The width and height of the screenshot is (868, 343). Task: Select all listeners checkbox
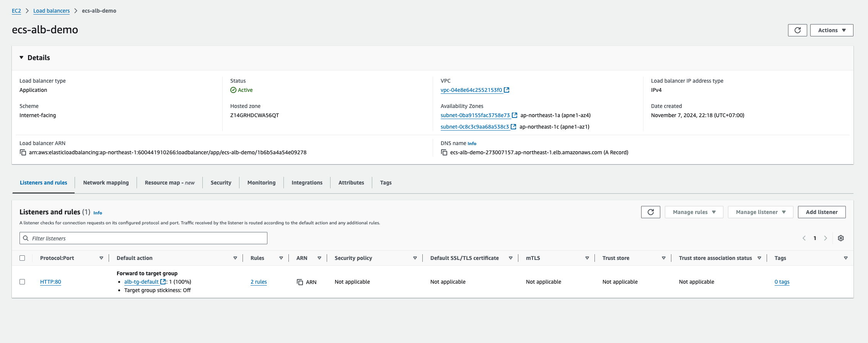pyautogui.click(x=22, y=258)
